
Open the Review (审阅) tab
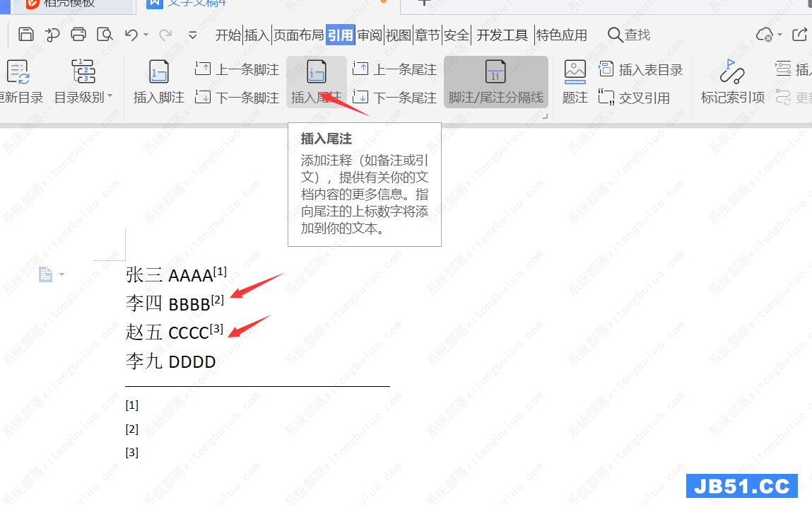[x=369, y=35]
